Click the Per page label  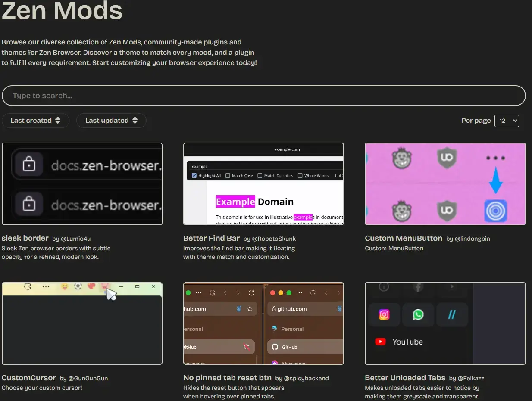pos(476,121)
